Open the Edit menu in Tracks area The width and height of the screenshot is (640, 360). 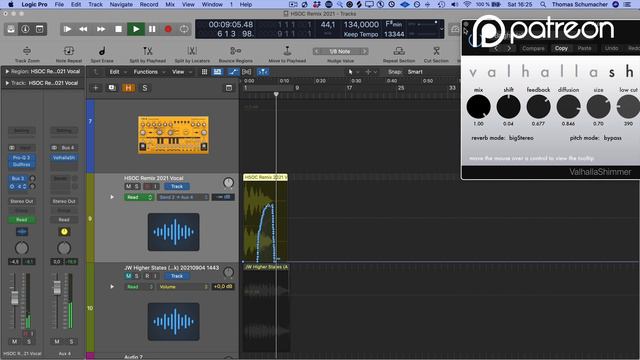pos(117,72)
